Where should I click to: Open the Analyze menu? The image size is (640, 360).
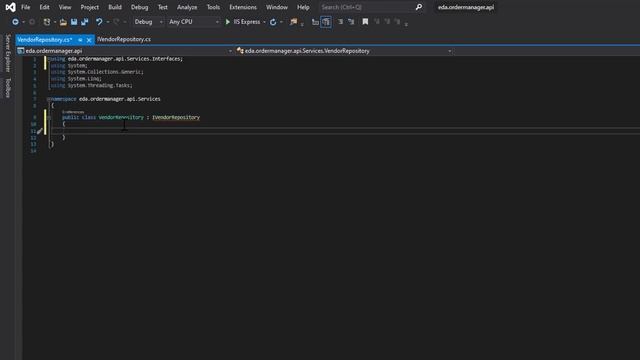tap(187, 7)
